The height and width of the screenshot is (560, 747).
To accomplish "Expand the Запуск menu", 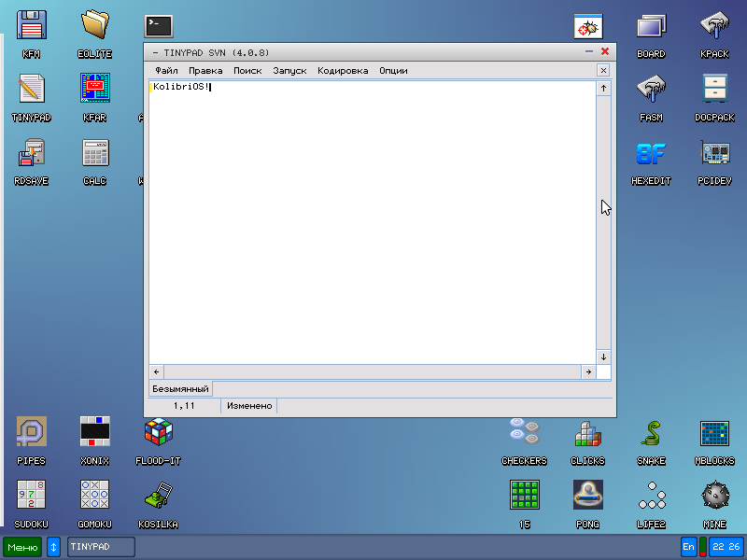I will coord(289,70).
